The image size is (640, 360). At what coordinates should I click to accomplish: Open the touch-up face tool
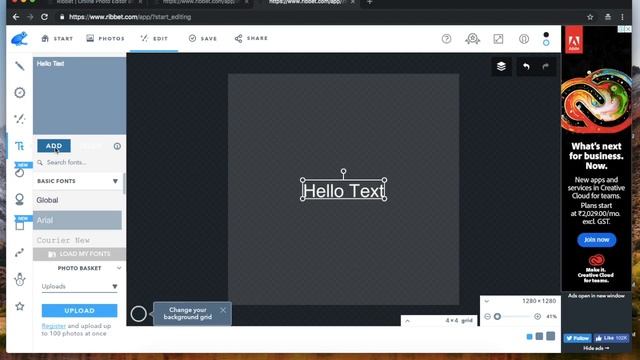click(20, 199)
